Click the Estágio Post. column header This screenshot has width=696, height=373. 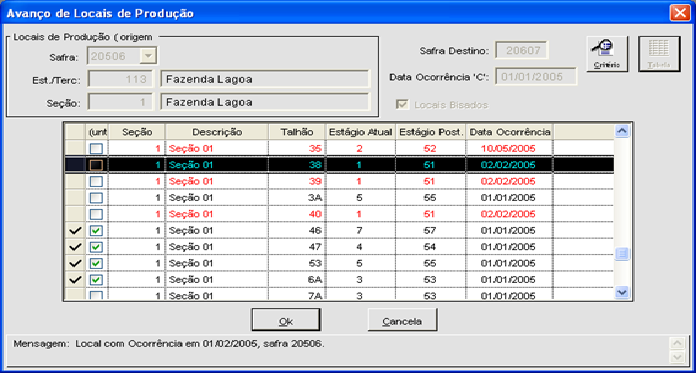pos(431,132)
